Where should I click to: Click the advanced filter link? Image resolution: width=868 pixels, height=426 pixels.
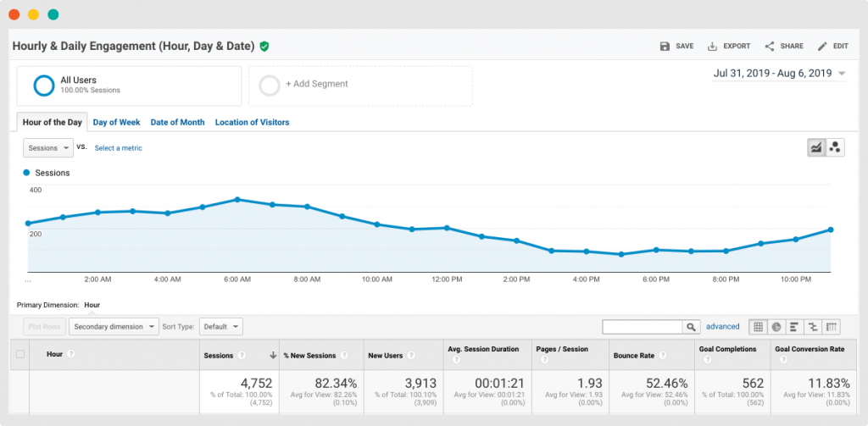(722, 327)
